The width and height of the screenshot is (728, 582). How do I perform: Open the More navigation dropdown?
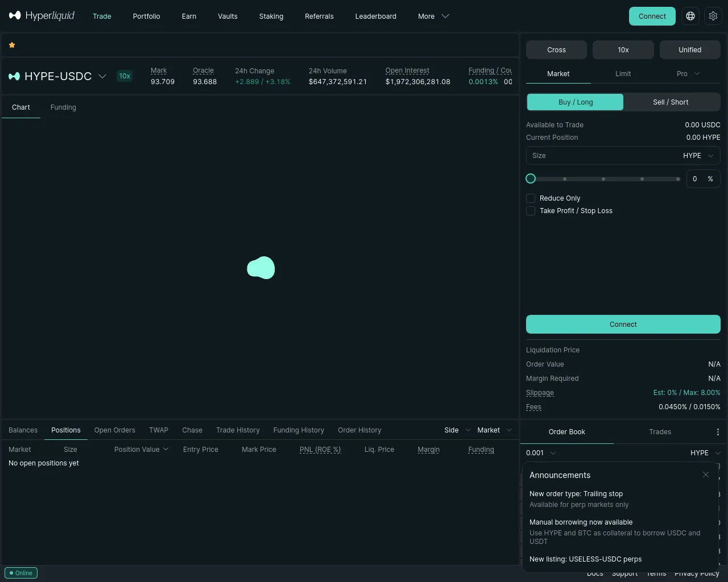point(433,16)
